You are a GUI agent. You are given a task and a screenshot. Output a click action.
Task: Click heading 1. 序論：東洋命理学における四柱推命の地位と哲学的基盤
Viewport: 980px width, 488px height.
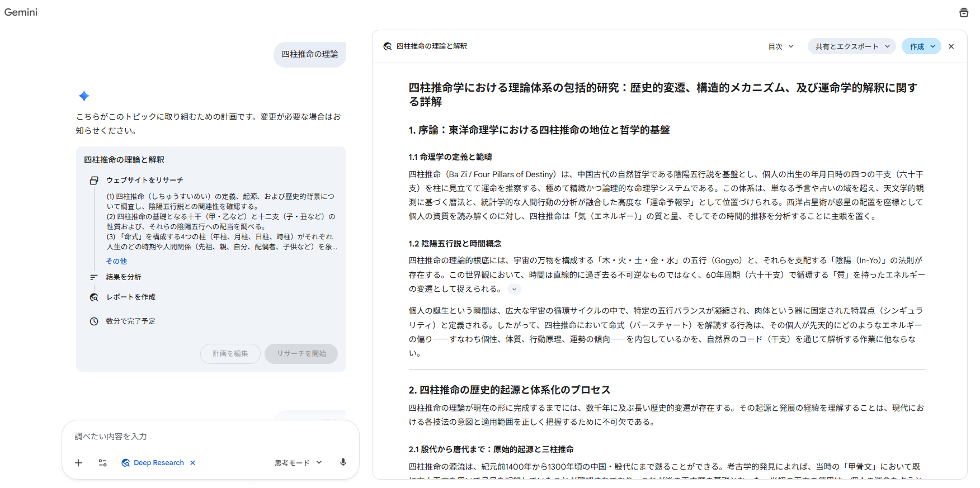[539, 130]
